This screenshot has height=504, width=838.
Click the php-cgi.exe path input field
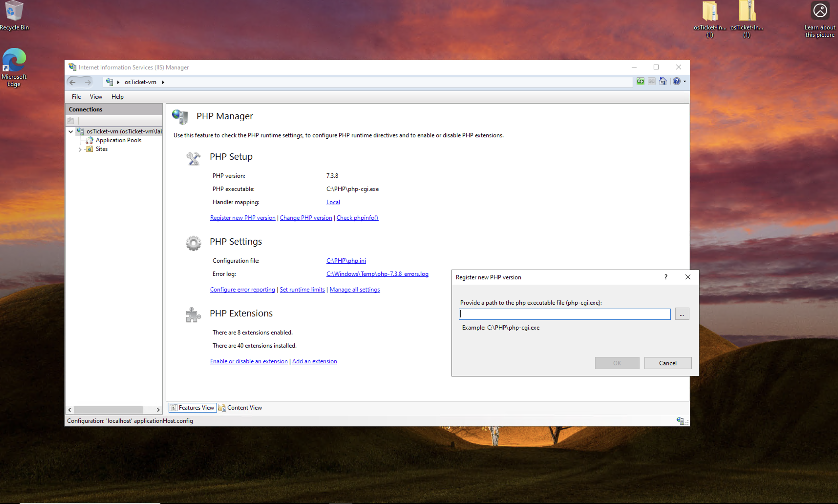(x=564, y=314)
